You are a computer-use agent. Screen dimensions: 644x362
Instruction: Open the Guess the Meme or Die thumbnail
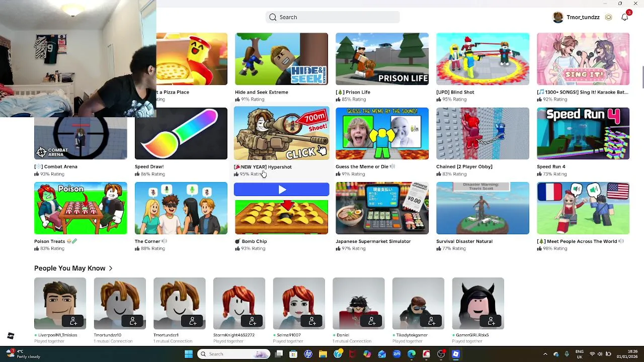pyautogui.click(x=382, y=133)
